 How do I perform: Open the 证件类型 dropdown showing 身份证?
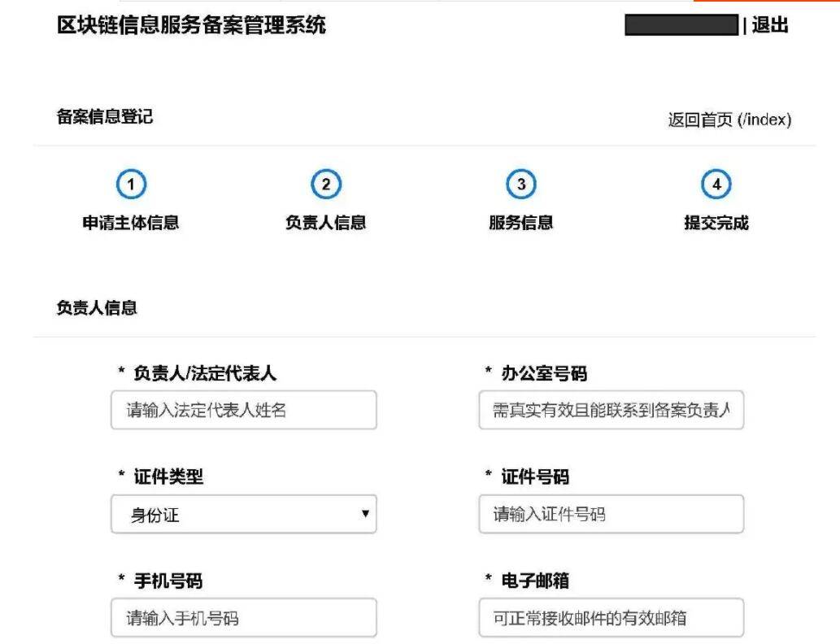[244, 515]
